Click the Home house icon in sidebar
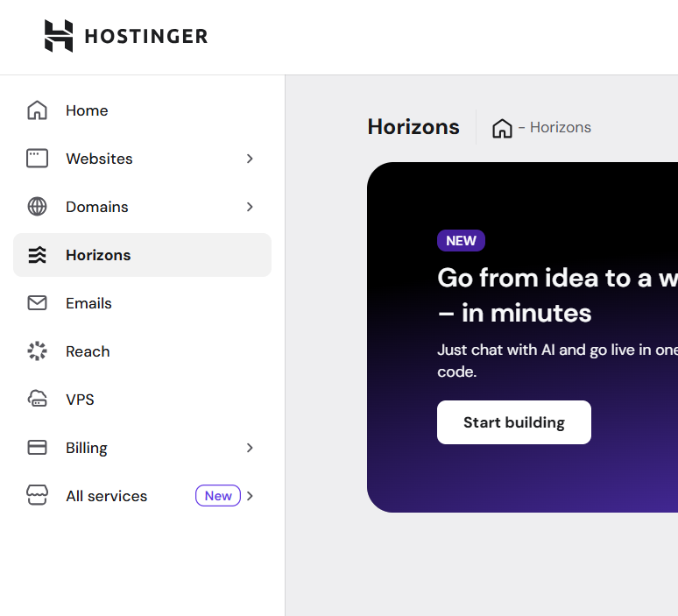The height and width of the screenshot is (616, 678). [x=37, y=110]
